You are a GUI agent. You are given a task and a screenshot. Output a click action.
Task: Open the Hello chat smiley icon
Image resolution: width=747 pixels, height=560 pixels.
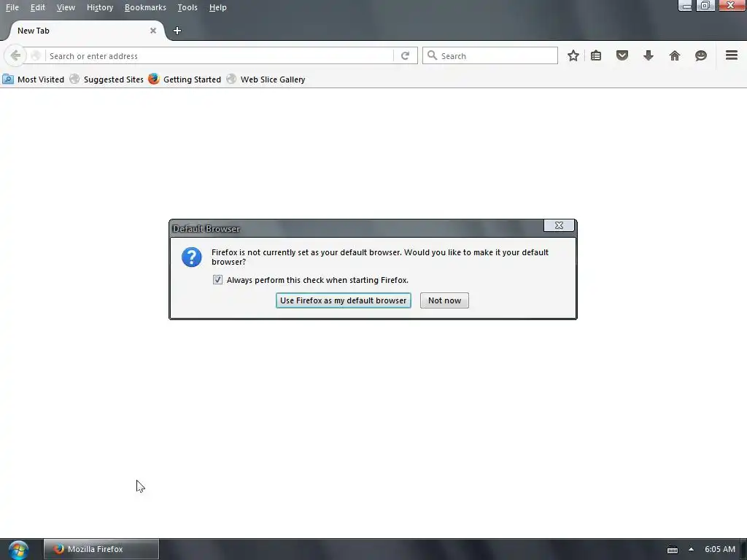701,55
